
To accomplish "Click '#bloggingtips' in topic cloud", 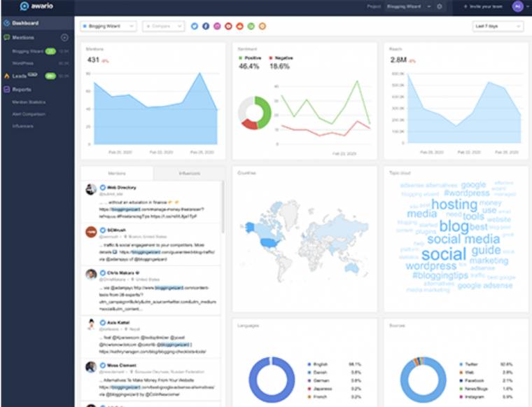I will click(x=440, y=275).
